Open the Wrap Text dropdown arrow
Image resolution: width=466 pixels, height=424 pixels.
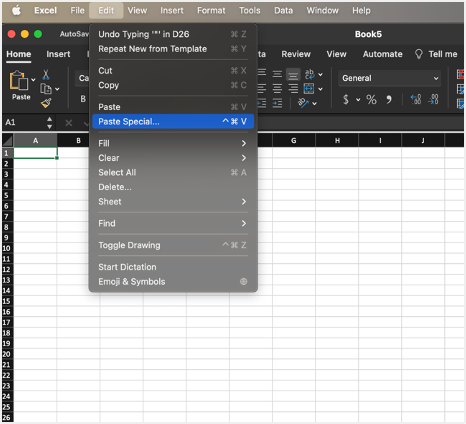click(x=320, y=74)
